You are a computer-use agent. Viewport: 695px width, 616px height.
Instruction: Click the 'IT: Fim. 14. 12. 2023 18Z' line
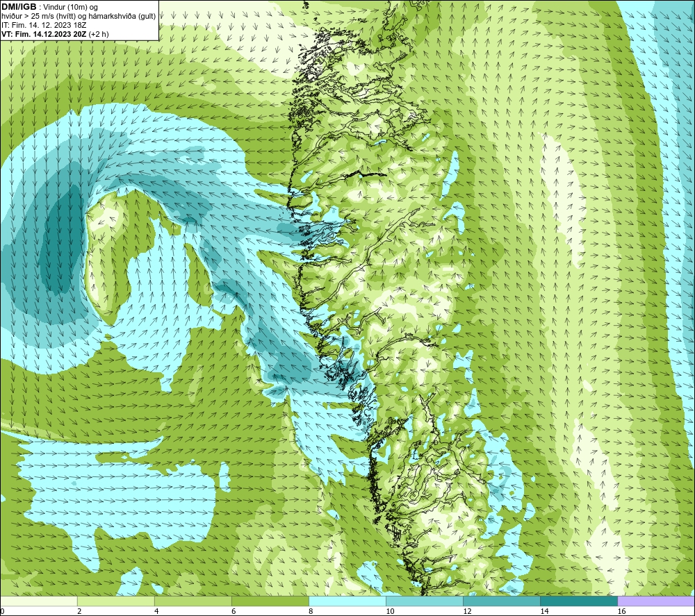(x=44, y=25)
